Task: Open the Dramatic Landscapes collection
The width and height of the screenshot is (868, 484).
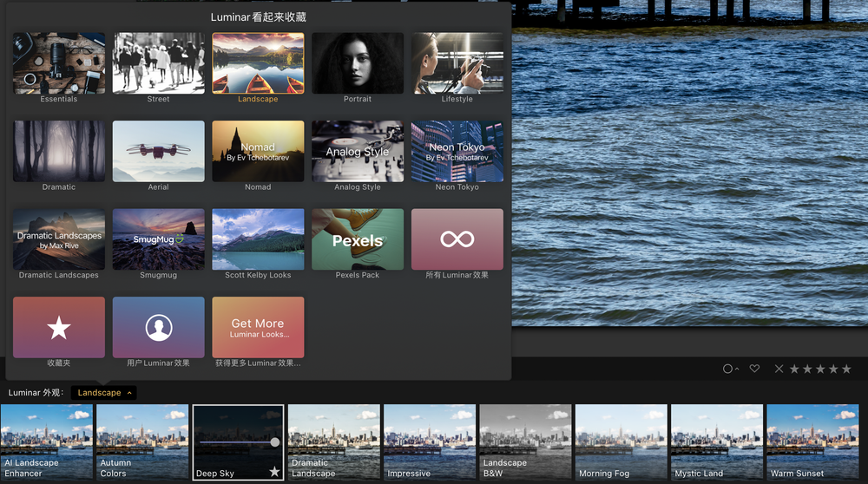Action: 59,239
